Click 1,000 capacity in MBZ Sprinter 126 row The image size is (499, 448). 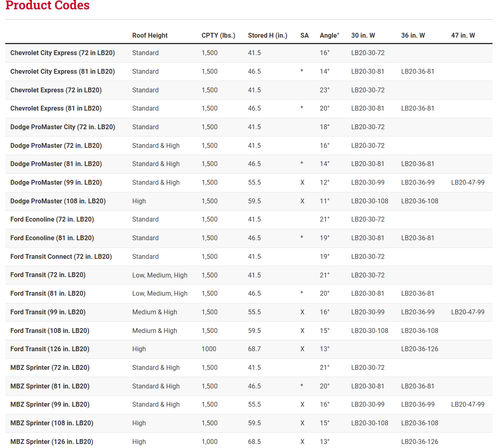(x=210, y=442)
